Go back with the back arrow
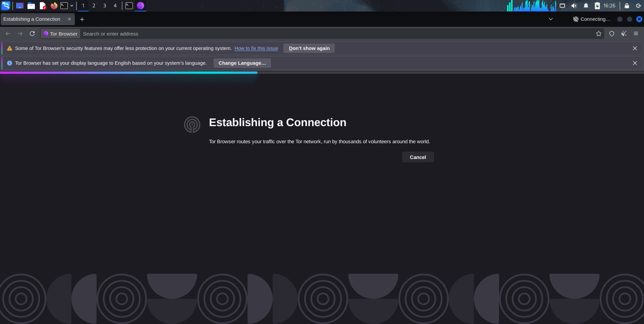Screen dimensions: 644x324 pyautogui.click(x=8, y=34)
